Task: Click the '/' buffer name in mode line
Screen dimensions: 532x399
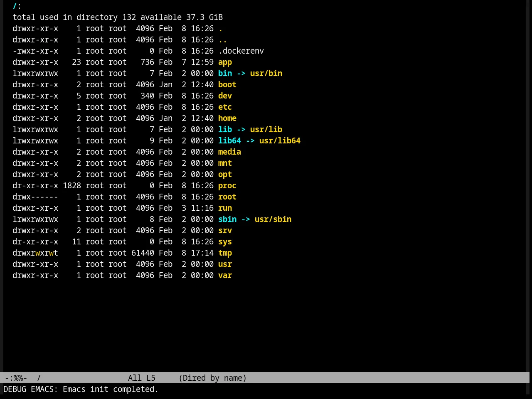Action: 39,378
